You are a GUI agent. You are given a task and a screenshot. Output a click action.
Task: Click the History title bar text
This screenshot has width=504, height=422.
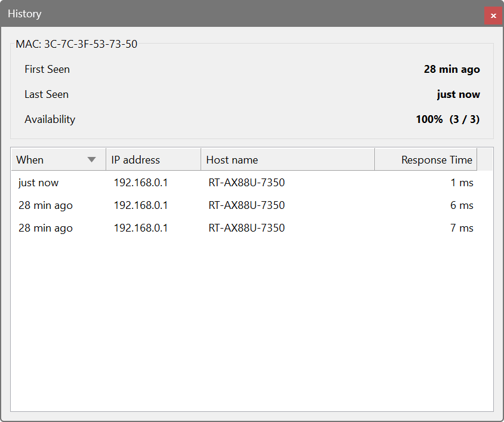[x=24, y=14]
